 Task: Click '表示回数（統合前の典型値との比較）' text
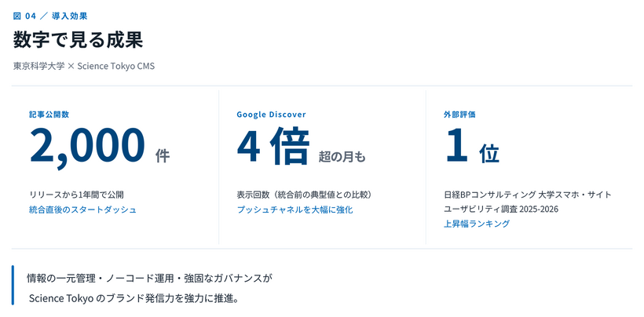pos(306,195)
